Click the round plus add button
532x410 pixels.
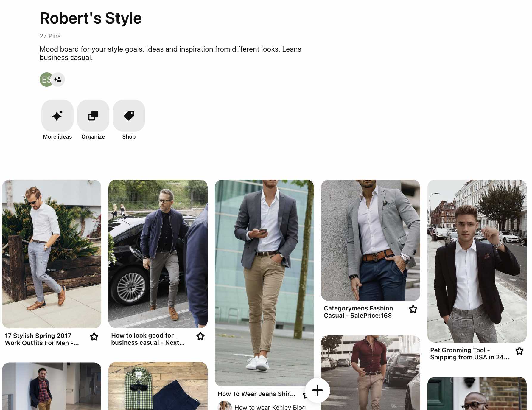[x=318, y=390]
